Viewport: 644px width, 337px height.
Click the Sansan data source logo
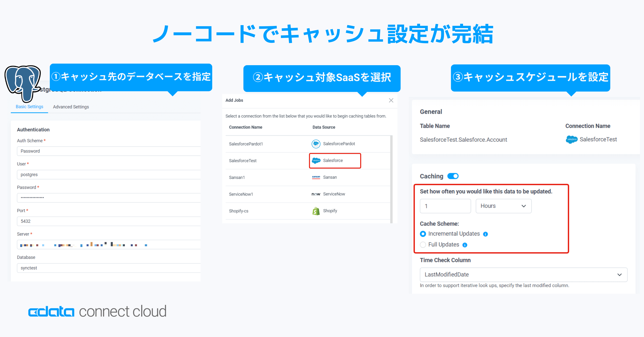coord(316,177)
